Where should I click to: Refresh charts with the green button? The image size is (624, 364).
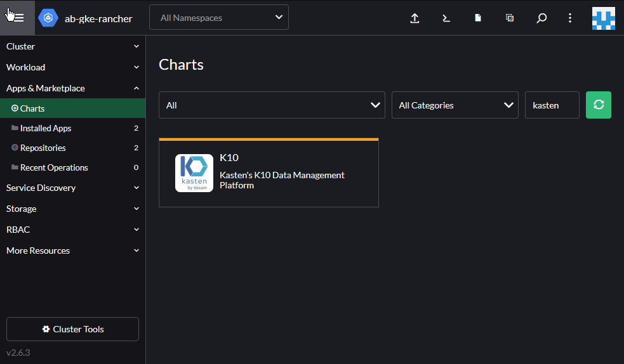598,105
